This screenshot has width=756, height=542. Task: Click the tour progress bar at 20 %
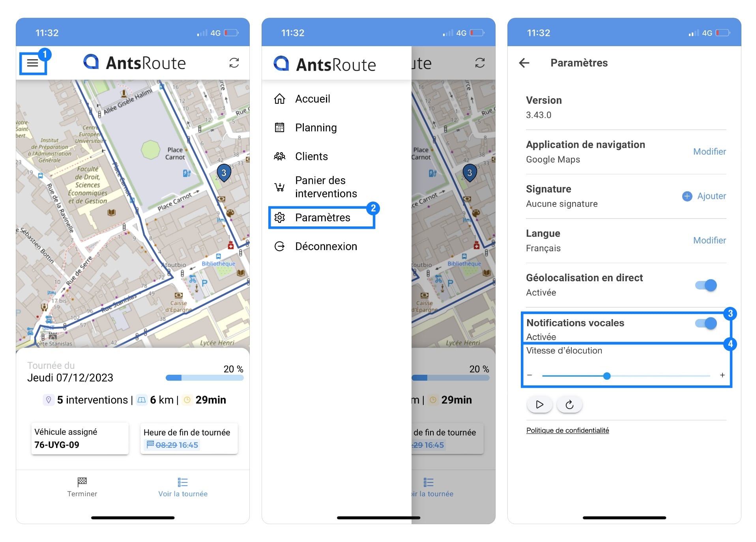click(x=204, y=378)
